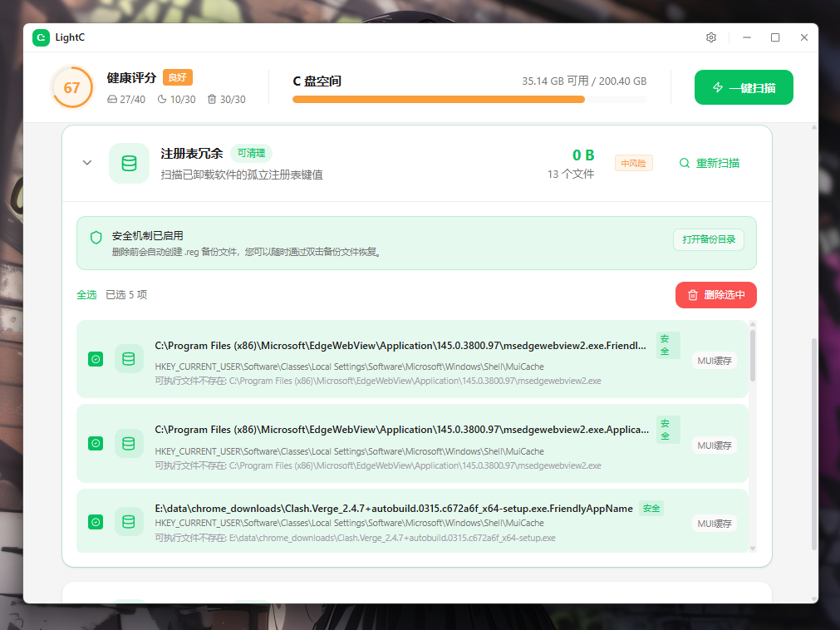Uncheck the msedgewebview2.exe.Applica... entry checkbox
The width and height of the screenshot is (840, 630).
[96, 444]
